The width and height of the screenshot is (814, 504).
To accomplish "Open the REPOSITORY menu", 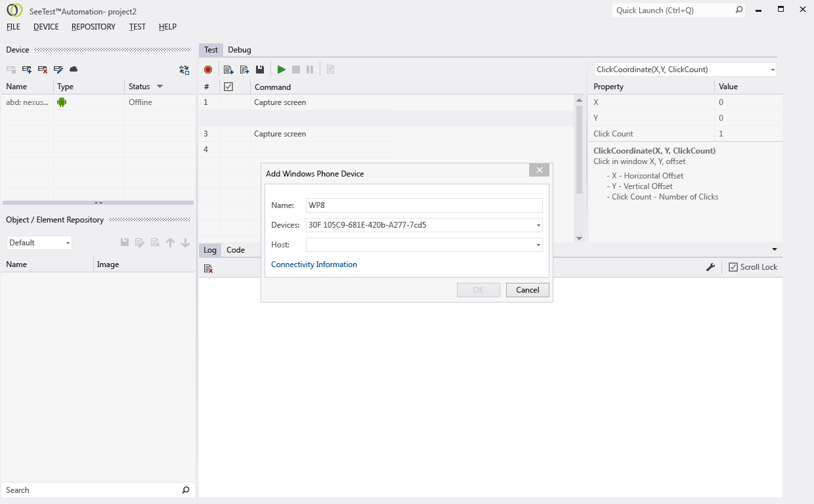I will coord(93,27).
